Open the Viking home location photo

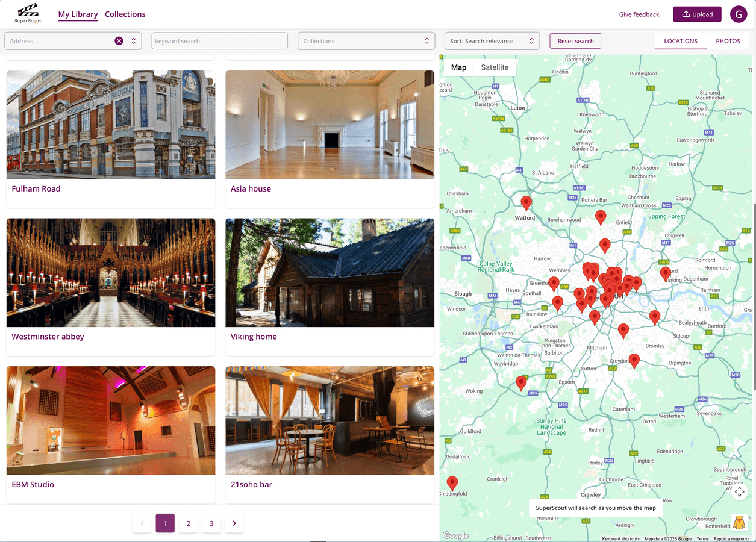(330, 273)
